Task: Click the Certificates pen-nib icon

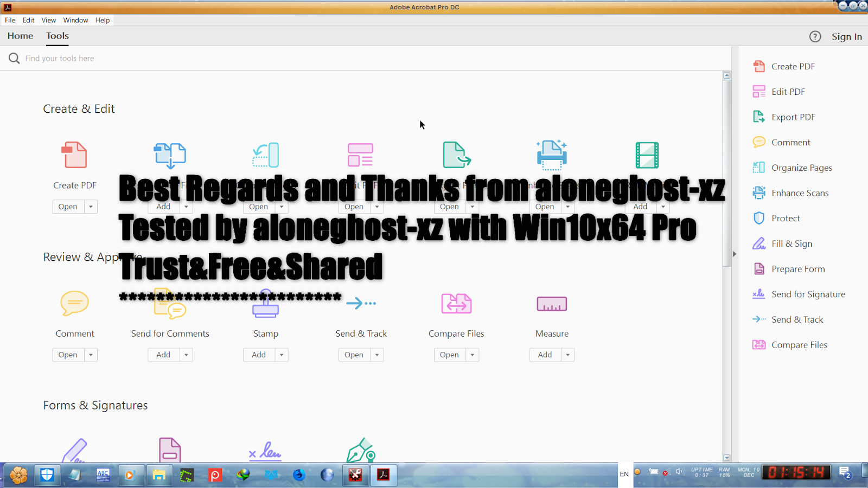Action: point(361,450)
